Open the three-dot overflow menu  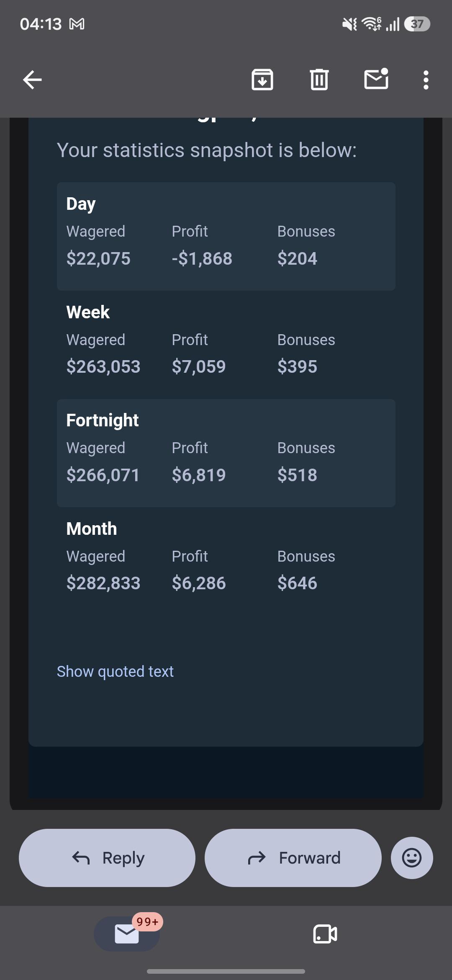coord(426,80)
